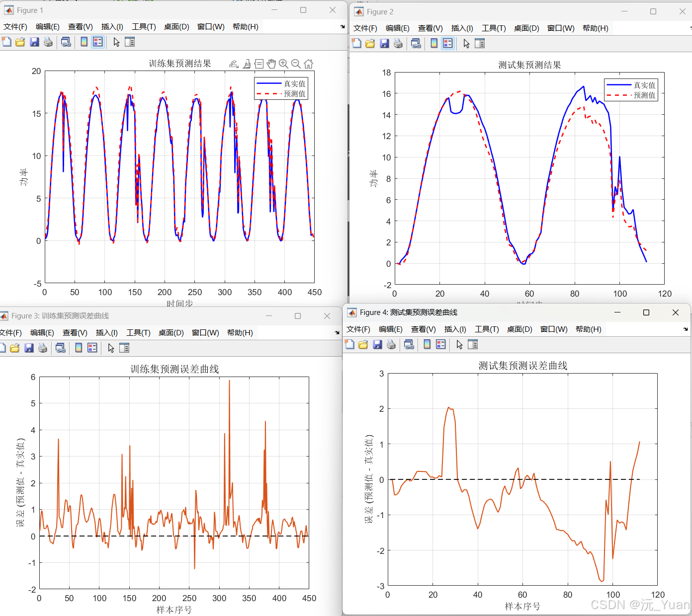692x616 pixels.
Task: Click Link Plot icon in Figure 2 toolbar
Action: coord(416,44)
